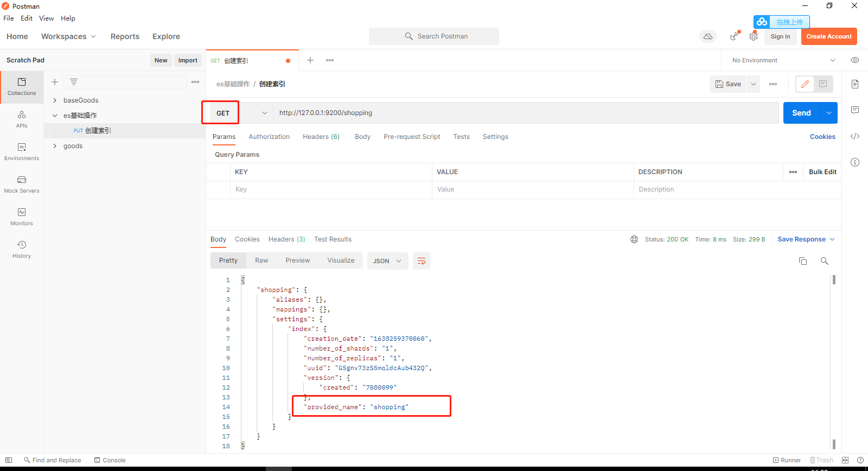The width and height of the screenshot is (868, 471).
Task: Open the tab bar options ellipsis menu
Action: (x=330, y=60)
